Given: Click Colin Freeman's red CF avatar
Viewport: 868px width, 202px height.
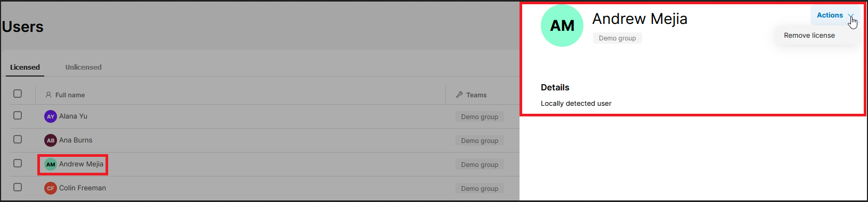Looking at the screenshot, I should tap(51, 188).
